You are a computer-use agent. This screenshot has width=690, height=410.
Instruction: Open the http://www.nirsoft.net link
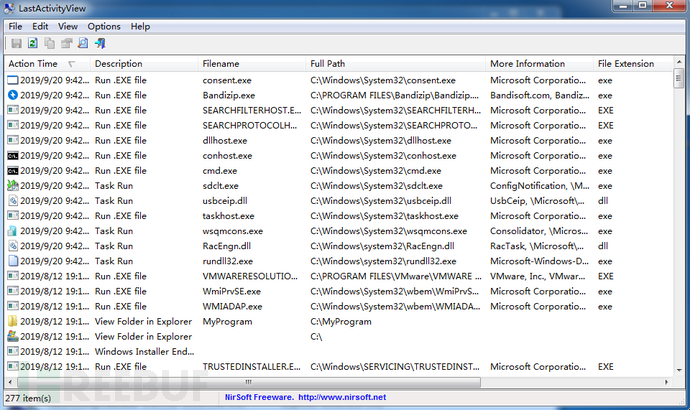[x=342, y=397]
